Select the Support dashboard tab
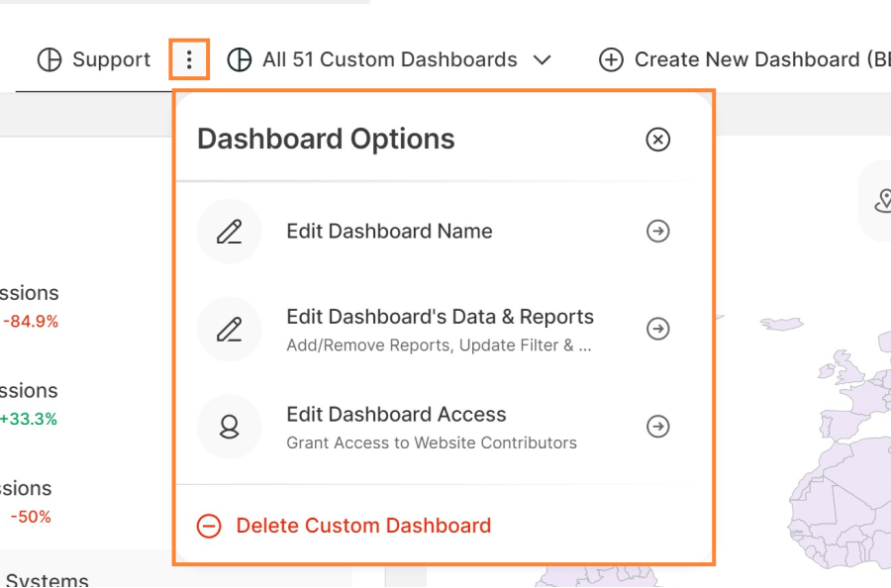This screenshot has width=891, height=588. point(111,60)
